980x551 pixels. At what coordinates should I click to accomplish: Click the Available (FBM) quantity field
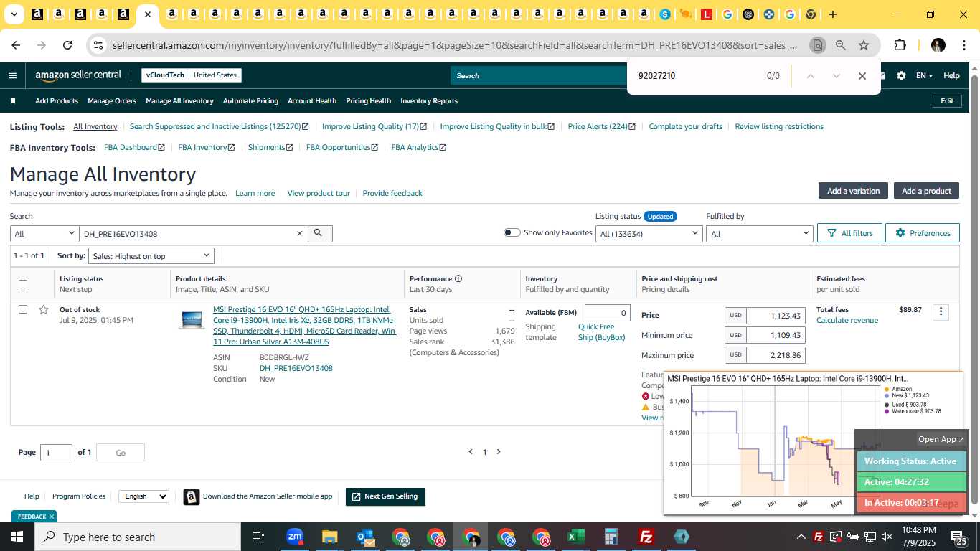coord(608,313)
